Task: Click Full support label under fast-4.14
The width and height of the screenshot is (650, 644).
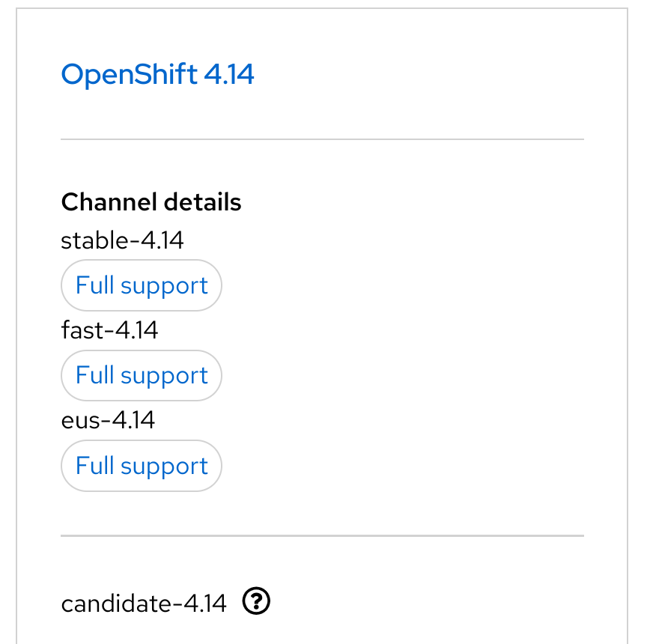Action: click(142, 375)
